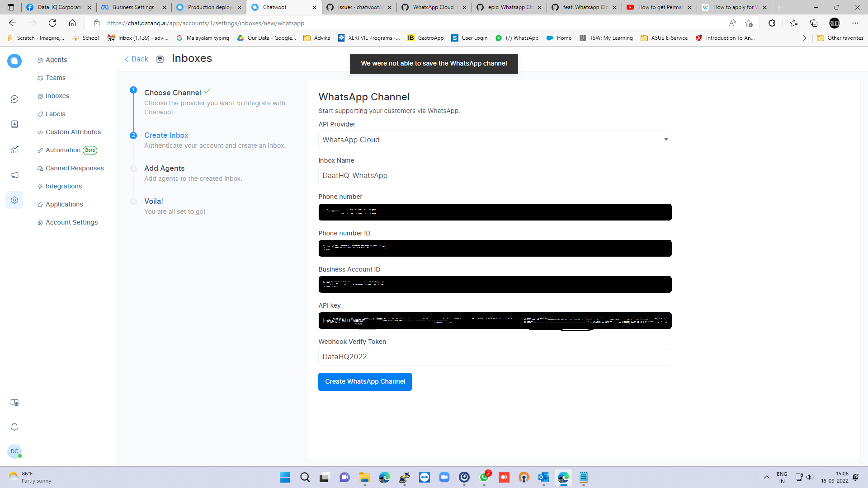
Task: Edit the Webhook Verify Token field
Action: click(495, 357)
